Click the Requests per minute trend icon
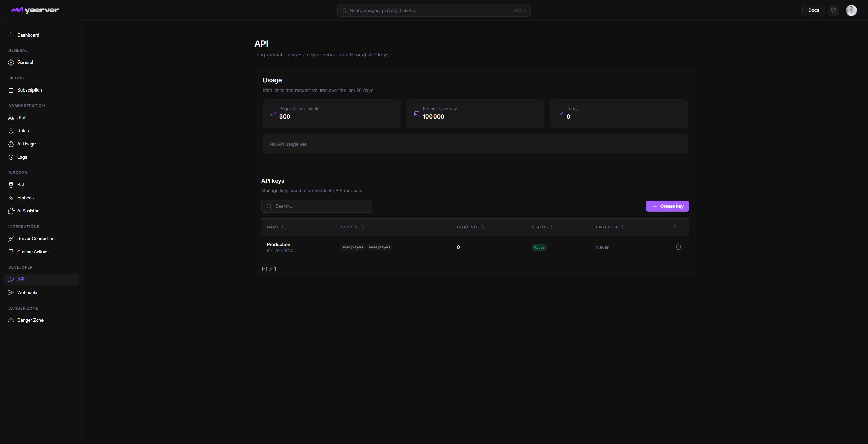868x444 pixels. tap(273, 114)
